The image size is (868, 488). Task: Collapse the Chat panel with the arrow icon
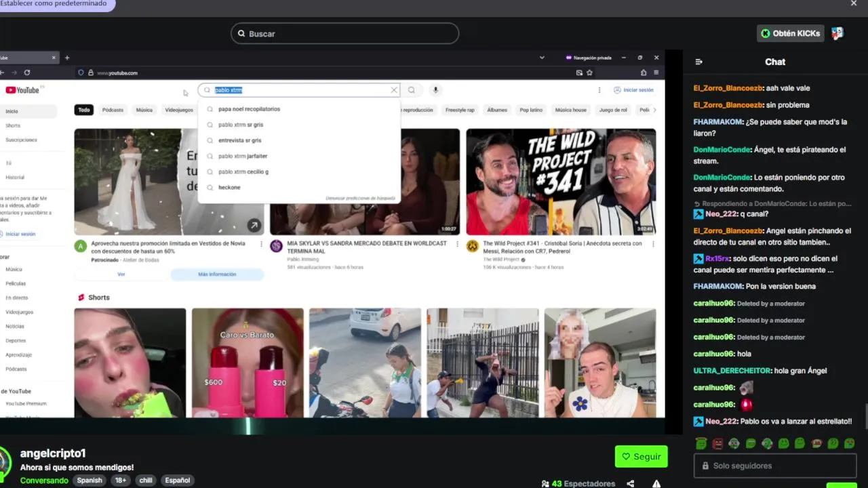point(699,62)
